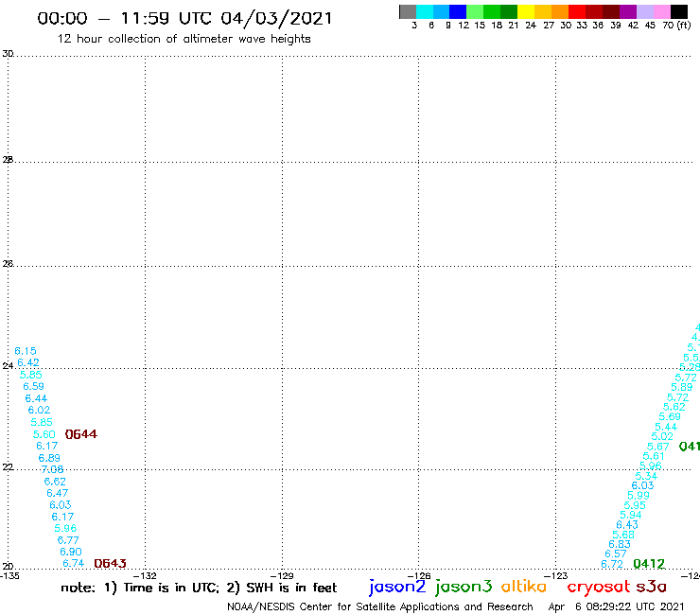Select the 0412 pass time marker
The width and height of the screenshot is (700, 615).
(x=649, y=564)
